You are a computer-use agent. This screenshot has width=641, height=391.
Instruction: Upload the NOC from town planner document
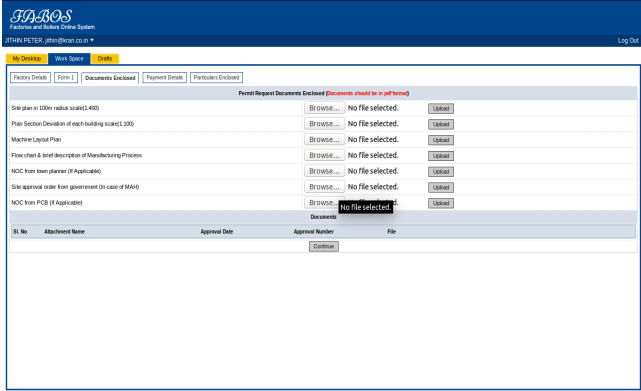[x=441, y=171]
